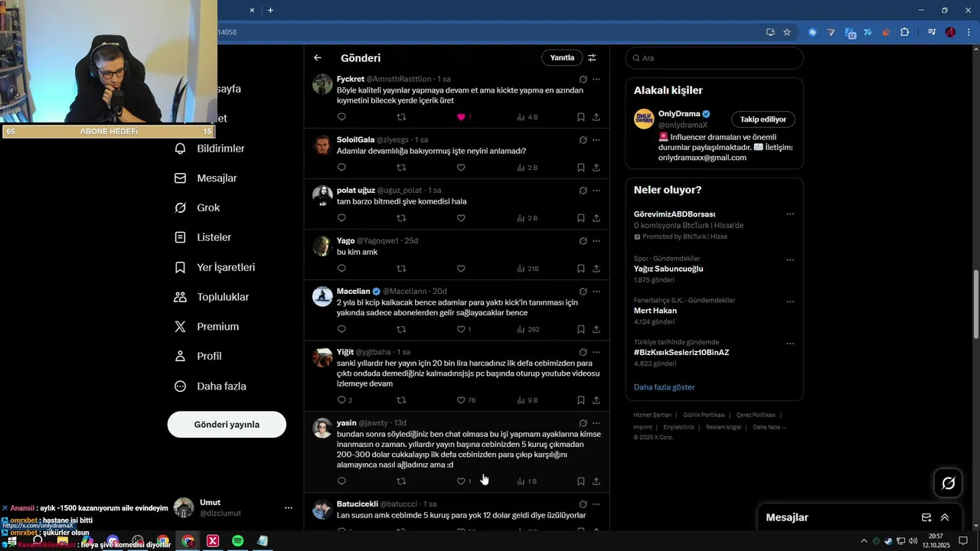Viewport: 980px width, 551px height.
Task: Bookmark this page with star icon
Action: (787, 32)
